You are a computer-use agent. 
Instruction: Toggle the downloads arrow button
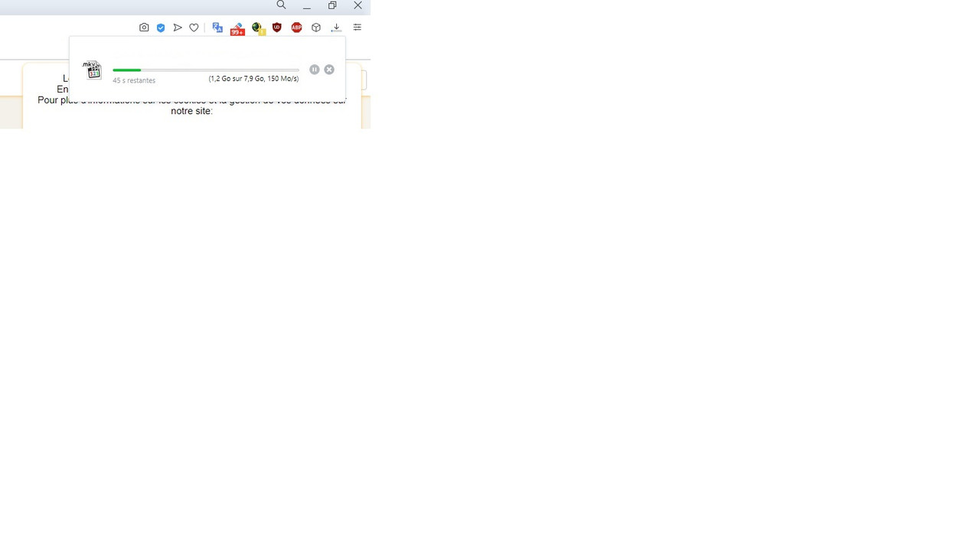pos(336,28)
